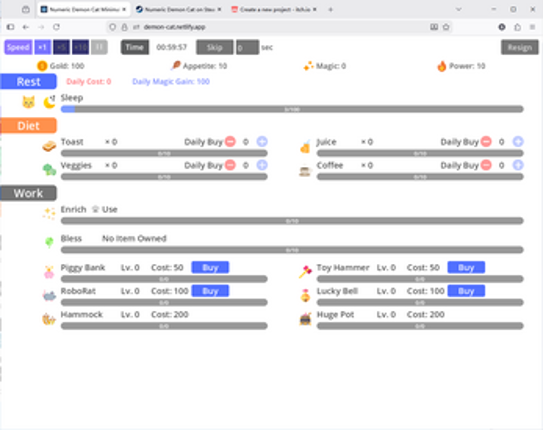The height and width of the screenshot is (430, 543).
Task: Buy the Piggy Bank item
Action: [210, 268]
